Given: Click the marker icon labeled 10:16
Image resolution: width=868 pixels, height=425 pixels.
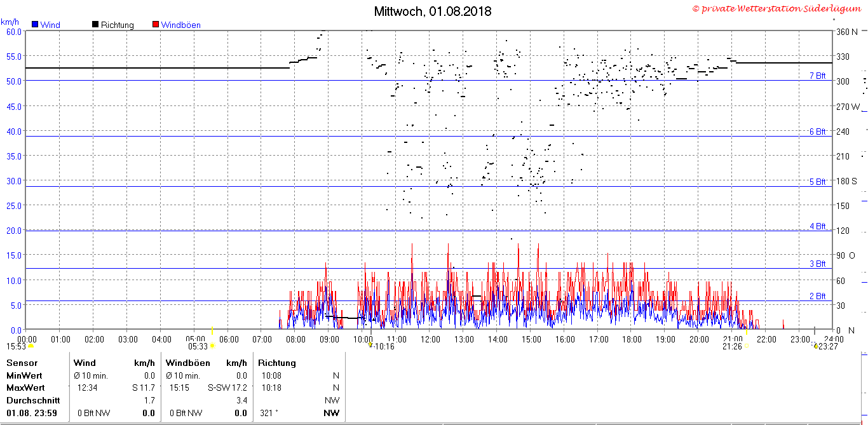Looking at the screenshot, I should [370, 345].
